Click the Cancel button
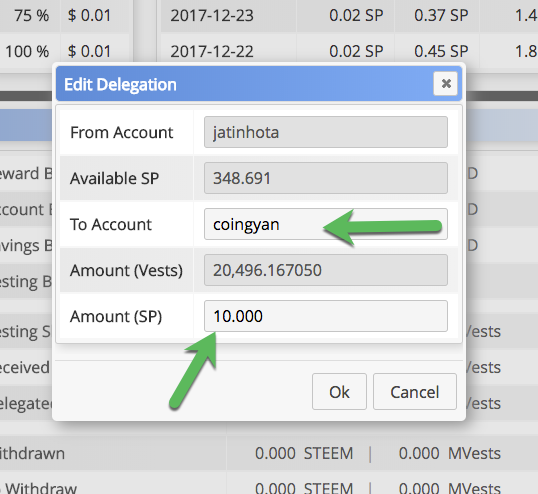Image resolution: width=538 pixels, height=494 pixels. [x=415, y=391]
